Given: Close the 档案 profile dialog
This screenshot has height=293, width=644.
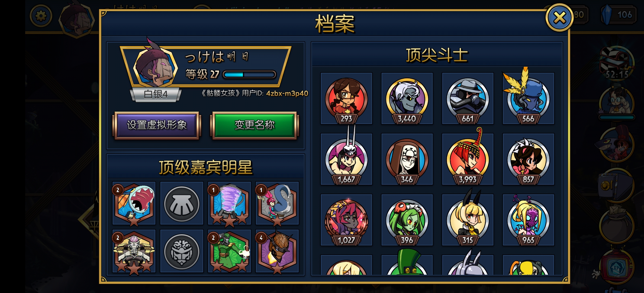Looking at the screenshot, I should [x=559, y=18].
